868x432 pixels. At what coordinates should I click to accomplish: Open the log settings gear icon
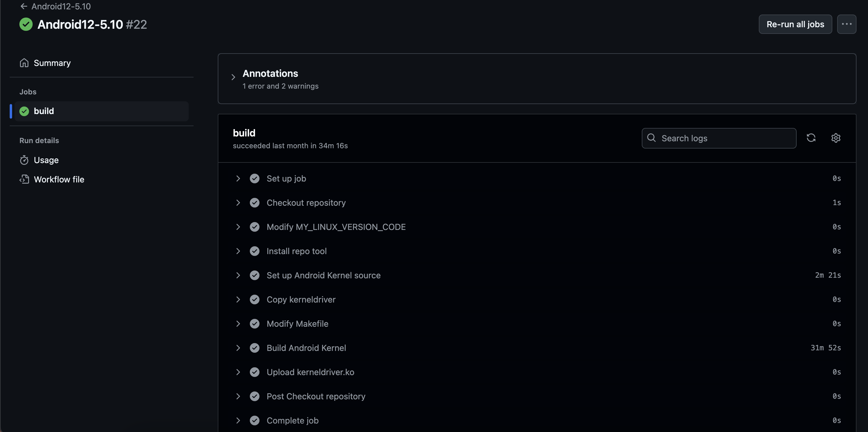[836, 138]
